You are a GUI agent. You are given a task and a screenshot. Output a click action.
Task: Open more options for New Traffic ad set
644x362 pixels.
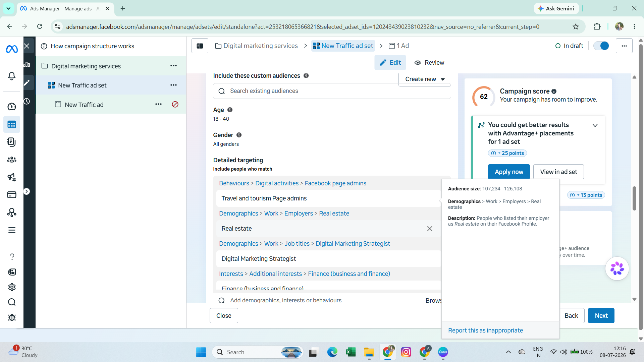click(173, 85)
